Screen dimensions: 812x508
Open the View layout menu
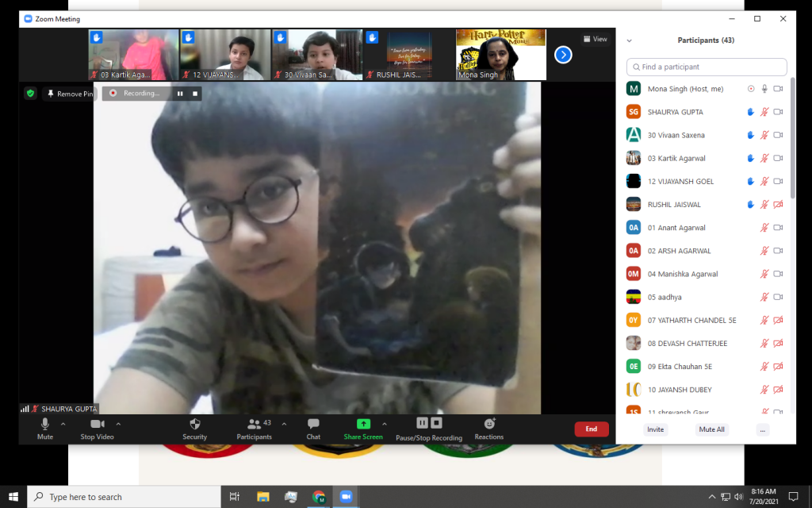pyautogui.click(x=596, y=39)
